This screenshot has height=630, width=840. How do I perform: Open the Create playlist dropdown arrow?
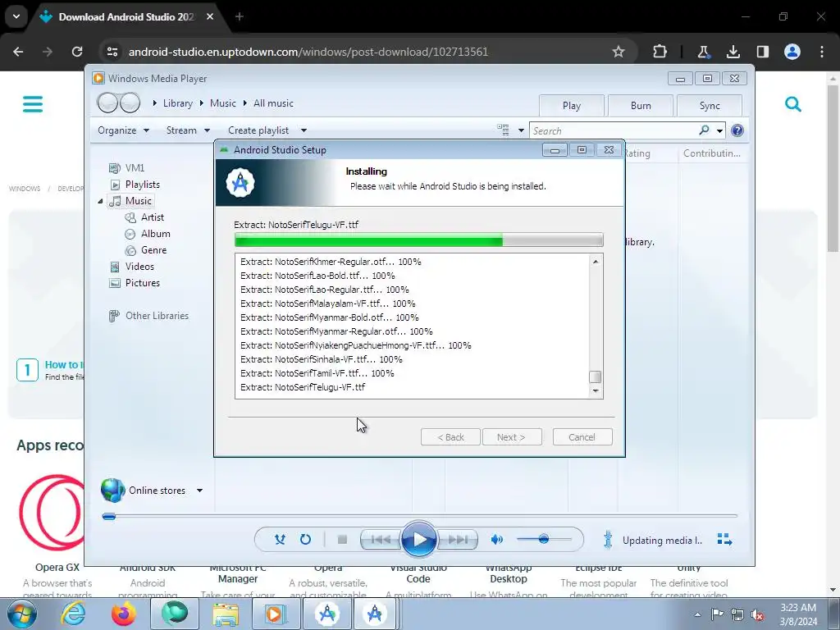304,130
